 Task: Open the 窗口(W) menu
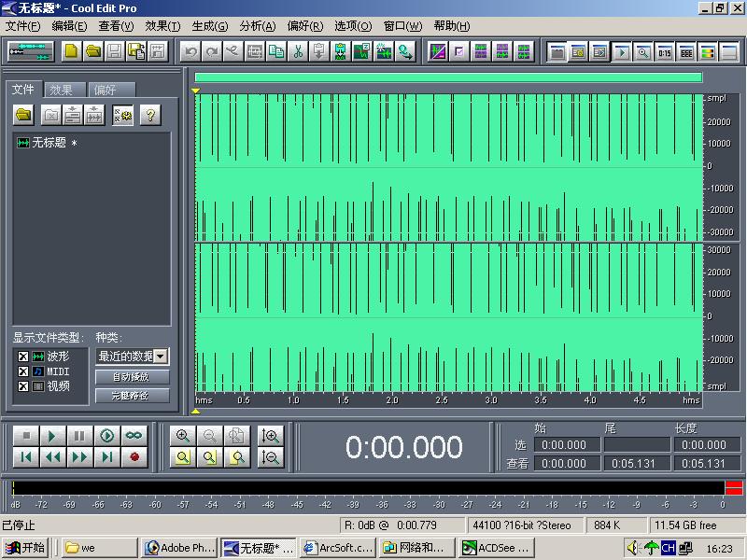click(x=402, y=26)
